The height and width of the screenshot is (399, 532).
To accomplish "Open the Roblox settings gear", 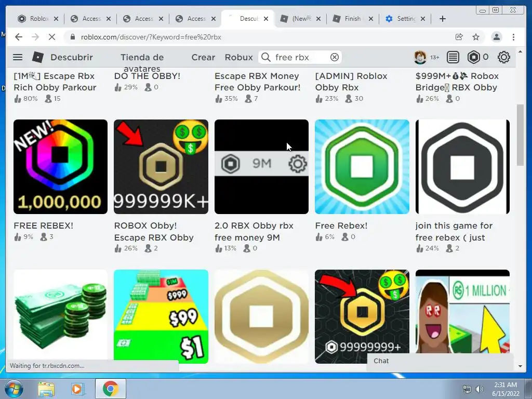I will (504, 57).
